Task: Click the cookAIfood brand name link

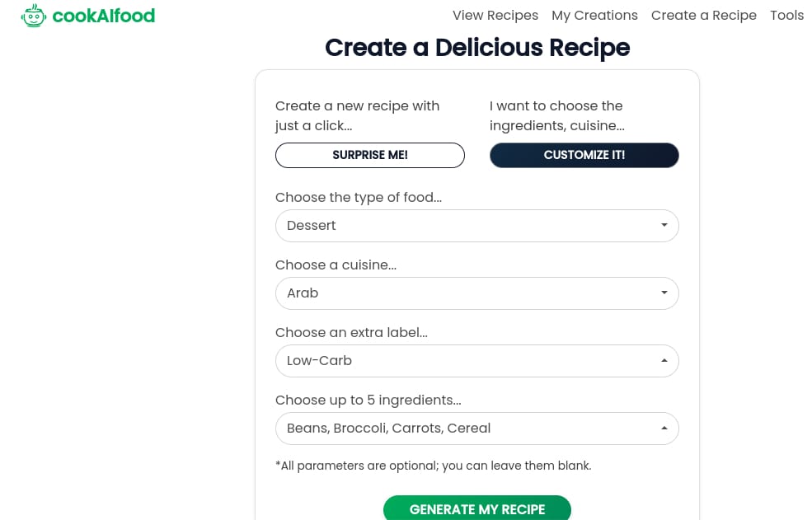Action: (103, 15)
